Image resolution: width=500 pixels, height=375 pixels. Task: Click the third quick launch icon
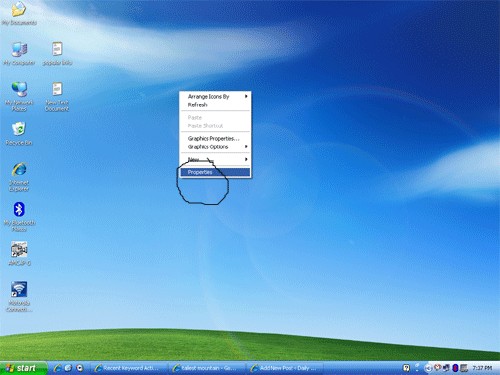tap(80, 368)
